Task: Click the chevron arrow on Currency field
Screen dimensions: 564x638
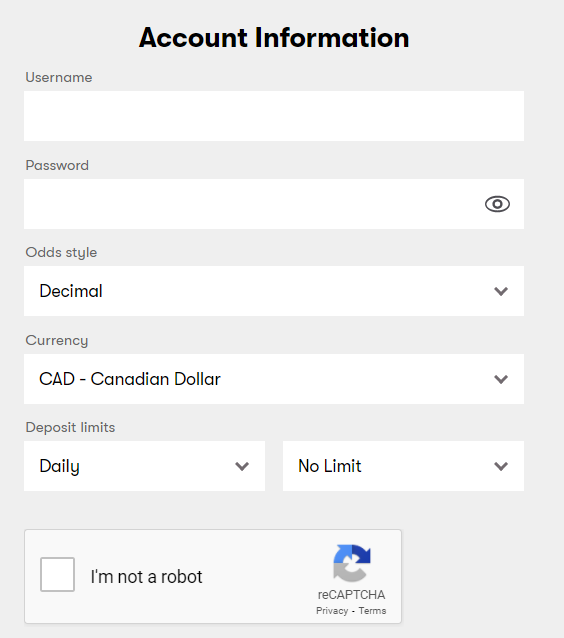Action: (x=501, y=379)
